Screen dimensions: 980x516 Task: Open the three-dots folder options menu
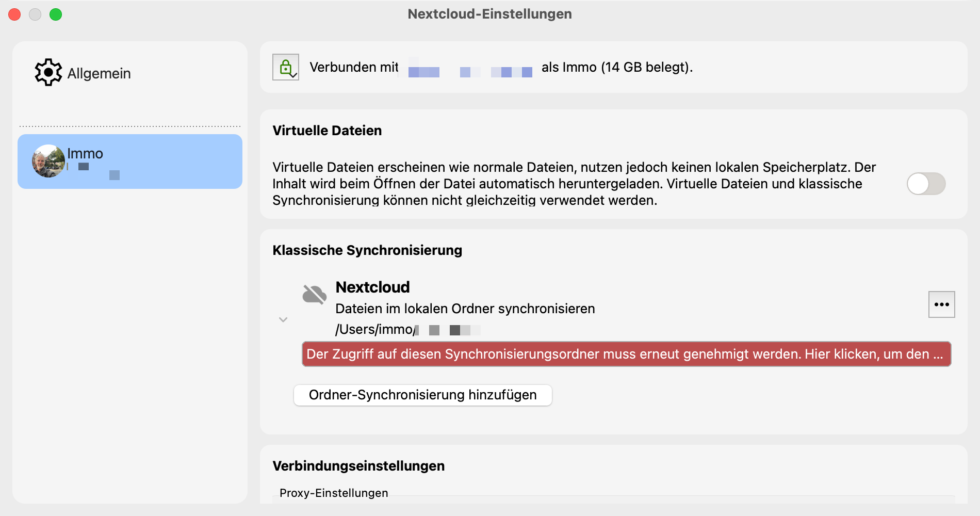(x=941, y=304)
